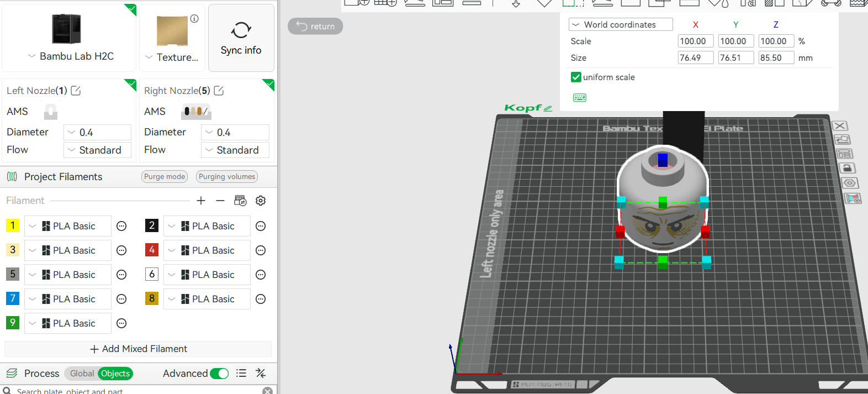The height and width of the screenshot is (394, 868).
Task: Click the Size Y input field
Action: [x=736, y=58]
